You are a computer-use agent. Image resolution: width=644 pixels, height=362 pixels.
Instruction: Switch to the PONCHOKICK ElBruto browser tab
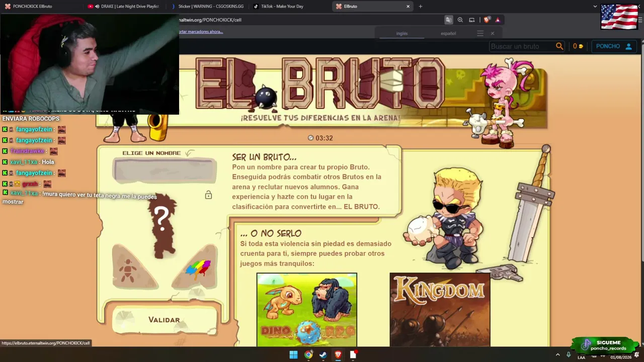click(x=41, y=7)
